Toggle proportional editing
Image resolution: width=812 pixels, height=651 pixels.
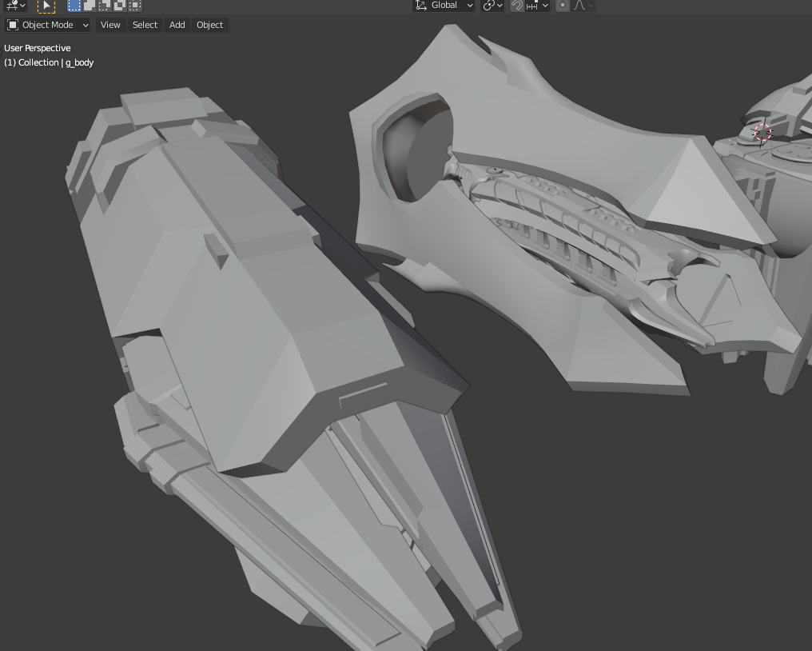563,5
